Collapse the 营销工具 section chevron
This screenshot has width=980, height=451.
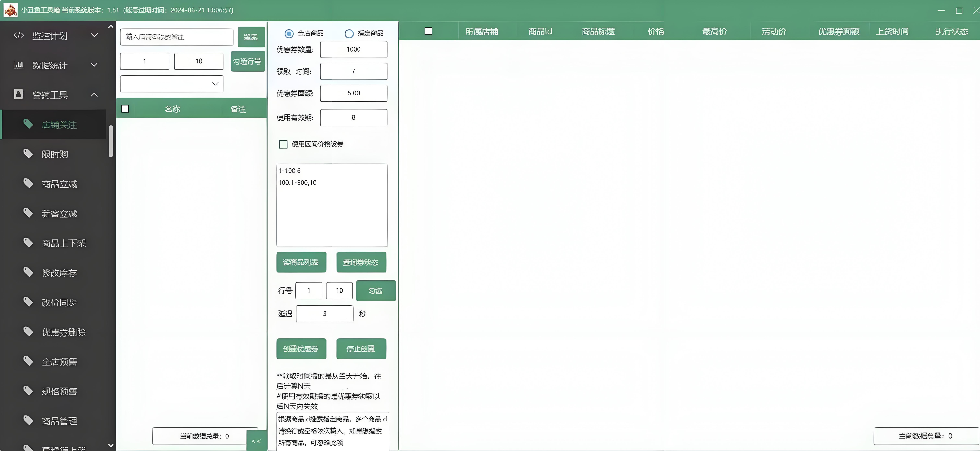coord(94,95)
